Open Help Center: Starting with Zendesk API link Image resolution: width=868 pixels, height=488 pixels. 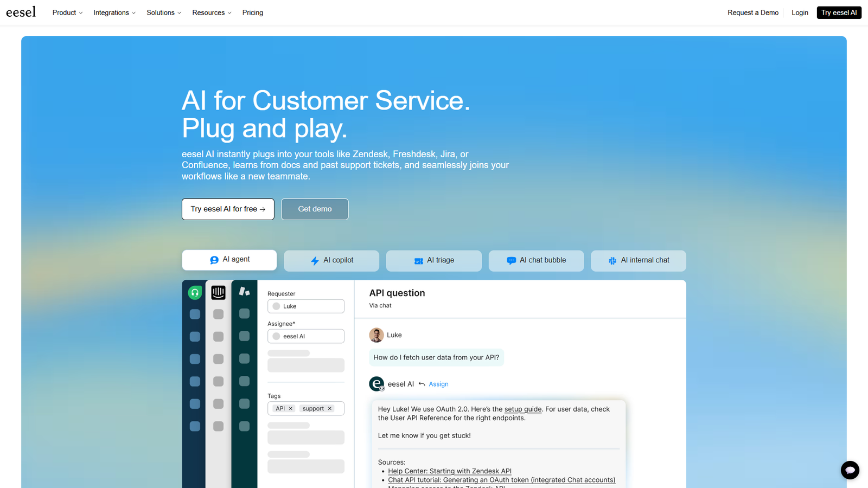point(450,471)
